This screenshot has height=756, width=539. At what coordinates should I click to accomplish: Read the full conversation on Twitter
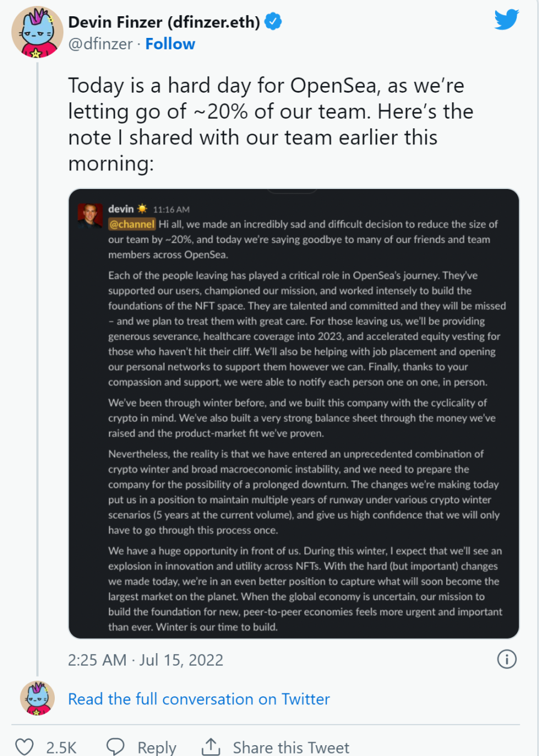point(199,699)
